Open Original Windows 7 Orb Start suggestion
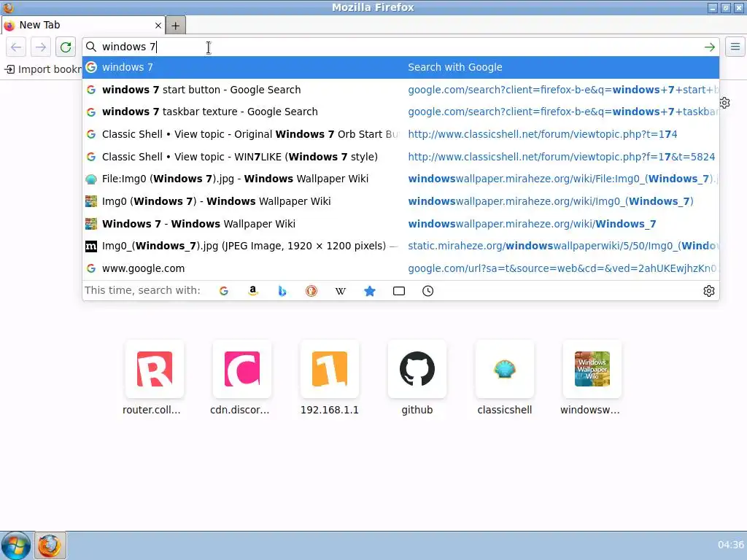 pos(400,134)
